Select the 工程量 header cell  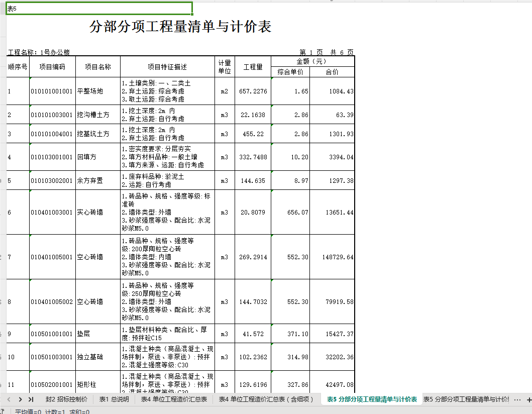pos(253,67)
